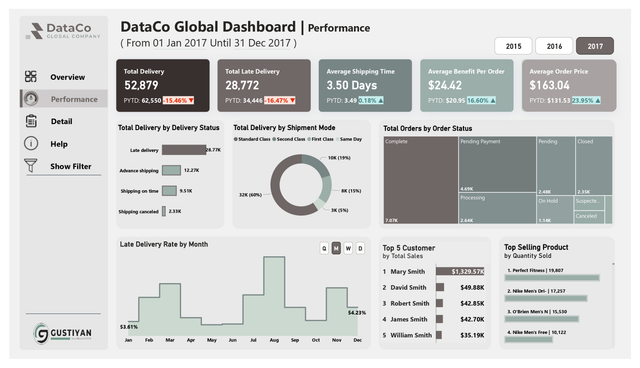
Task: Click the Perfect Fitness product bar
Action: click(x=552, y=278)
